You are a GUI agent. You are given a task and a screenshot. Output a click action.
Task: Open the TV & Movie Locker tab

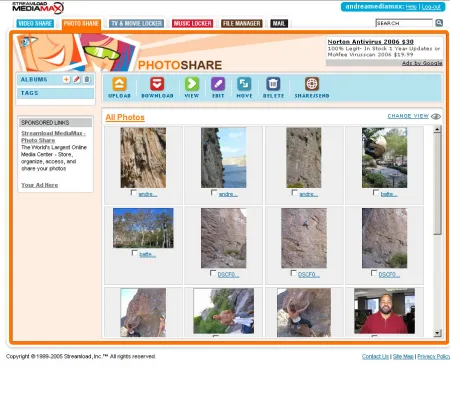[x=136, y=23]
